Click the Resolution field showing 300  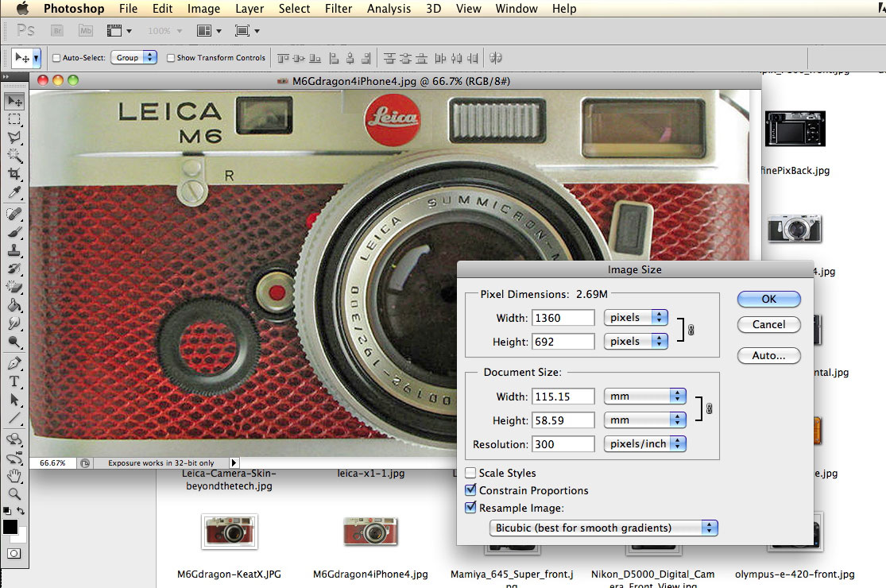563,444
